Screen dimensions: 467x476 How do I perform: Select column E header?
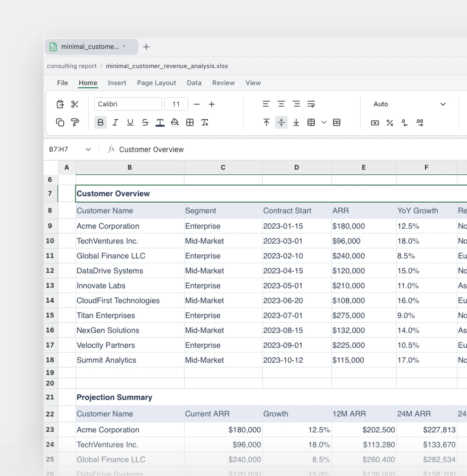tap(364, 167)
